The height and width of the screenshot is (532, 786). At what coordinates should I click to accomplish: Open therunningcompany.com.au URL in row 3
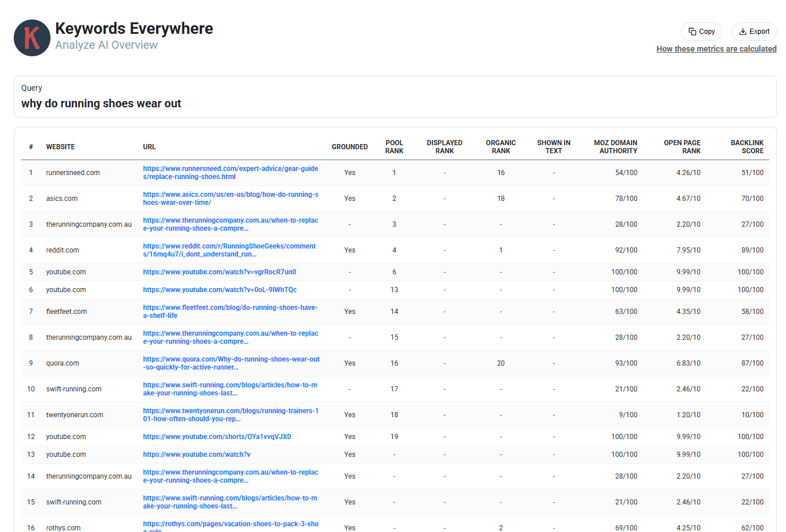point(231,224)
